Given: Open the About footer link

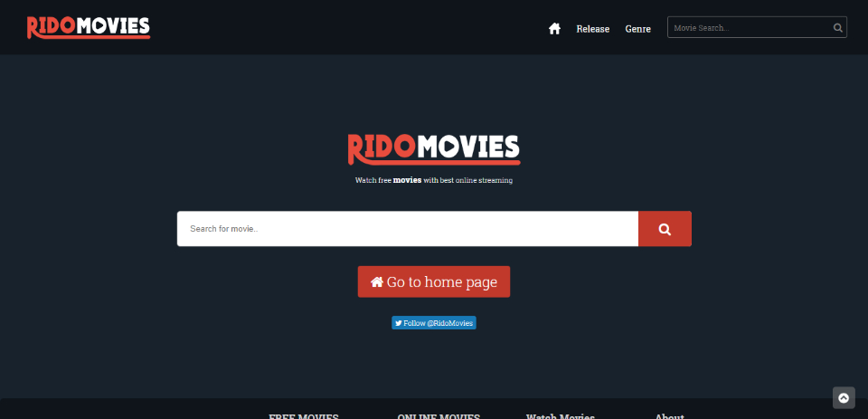Looking at the screenshot, I should (x=669, y=416).
